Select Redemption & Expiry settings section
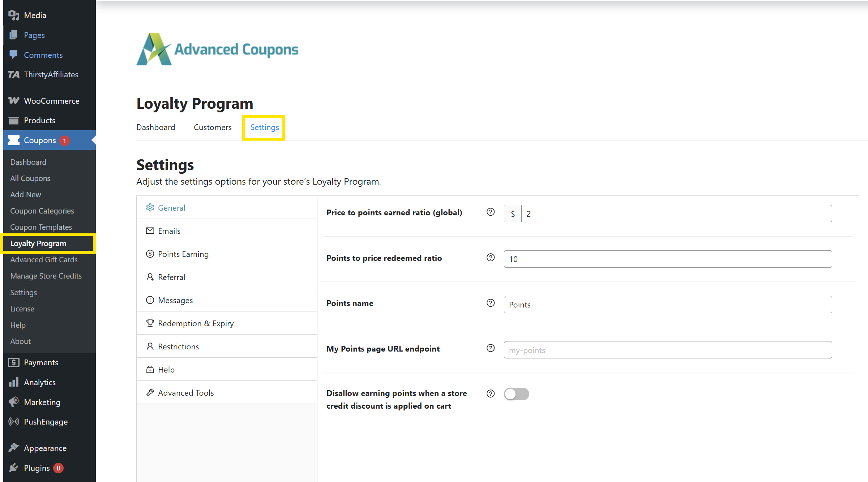Image resolution: width=868 pixels, height=482 pixels. click(196, 323)
